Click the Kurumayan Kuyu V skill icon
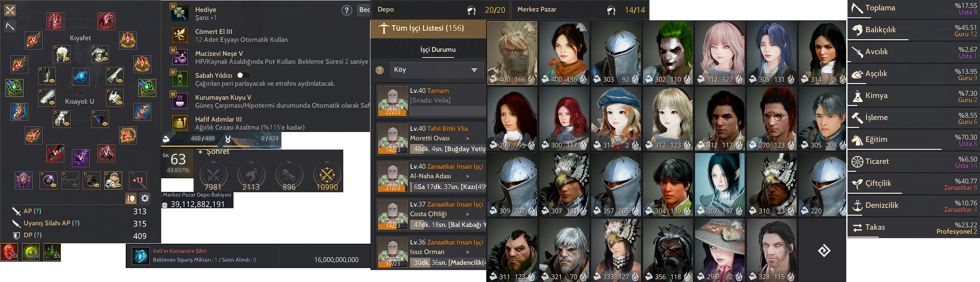Viewport: 980px width, 282px height. pyautogui.click(x=180, y=101)
